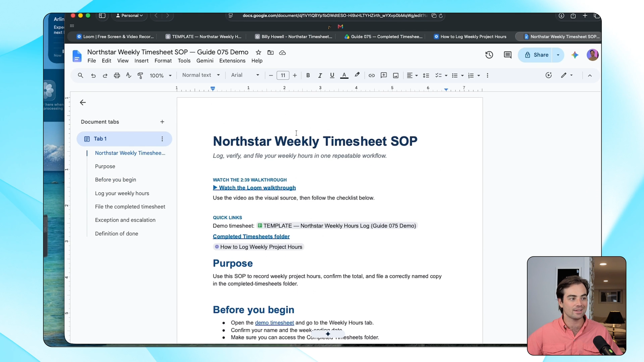Open the File menu
The image size is (644, 362).
pyautogui.click(x=92, y=61)
